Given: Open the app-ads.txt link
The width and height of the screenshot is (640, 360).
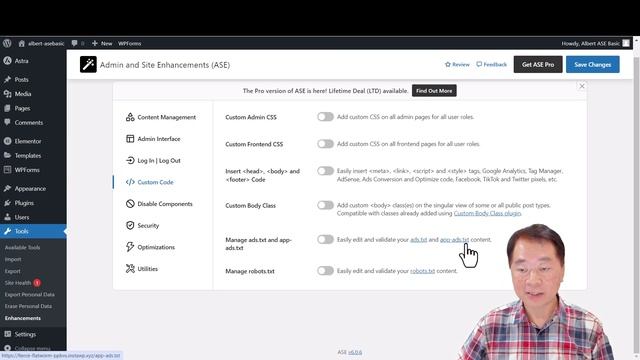Looking at the screenshot, I should tap(454, 240).
